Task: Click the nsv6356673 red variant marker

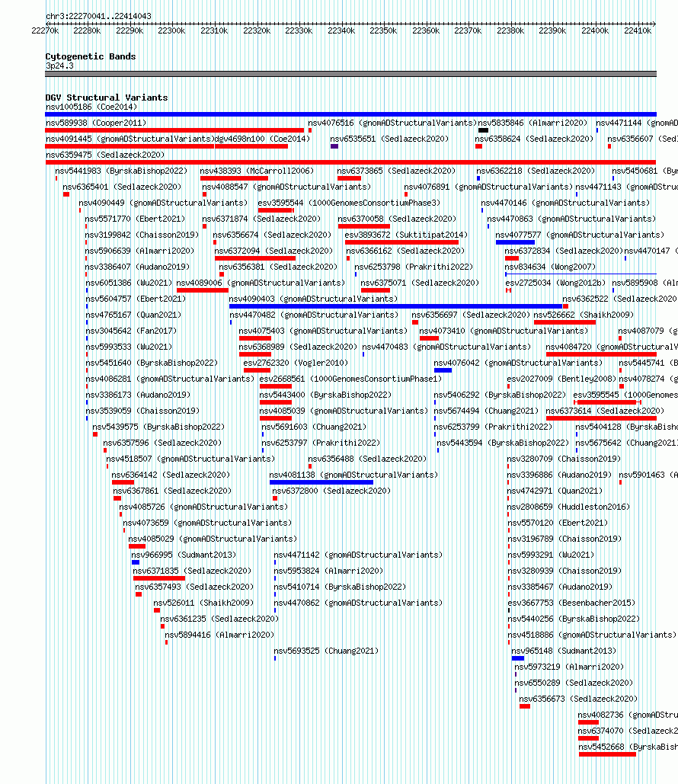Action: 525,706
